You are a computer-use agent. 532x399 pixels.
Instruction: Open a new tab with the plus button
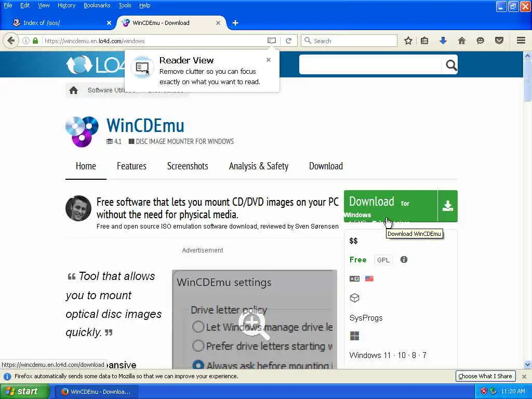click(x=235, y=23)
